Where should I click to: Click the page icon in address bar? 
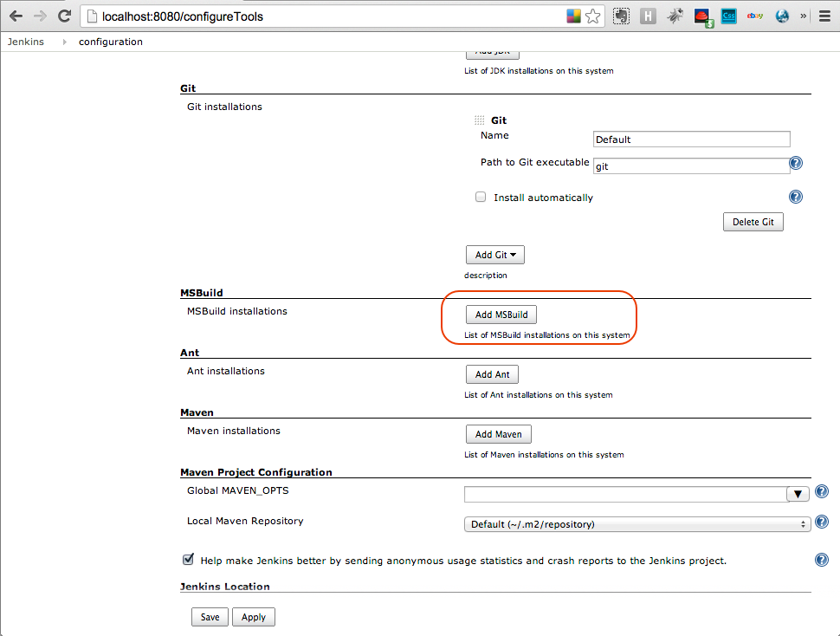click(92, 16)
